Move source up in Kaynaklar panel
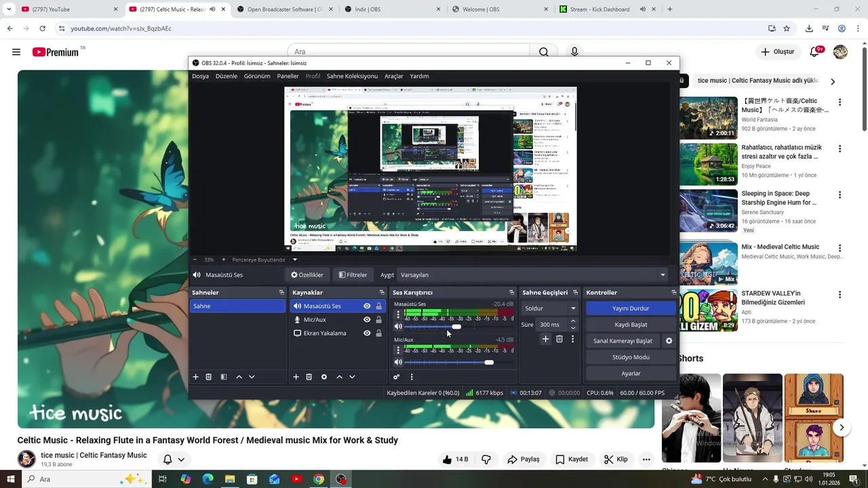 coord(339,377)
